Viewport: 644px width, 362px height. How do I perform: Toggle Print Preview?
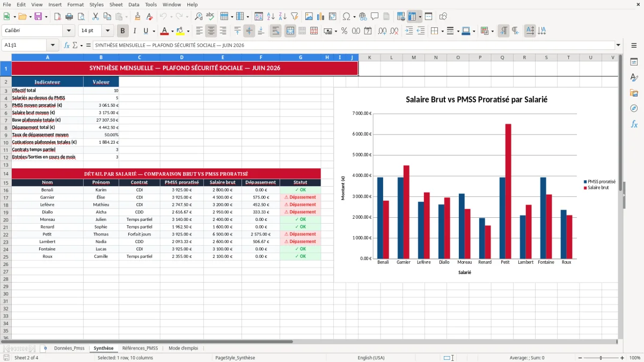(x=80, y=17)
